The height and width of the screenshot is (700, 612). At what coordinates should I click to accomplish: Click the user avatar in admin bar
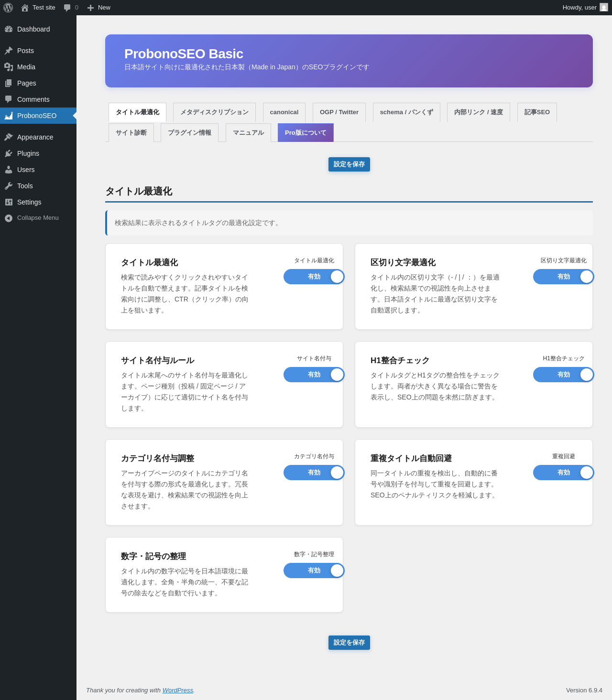tap(604, 8)
